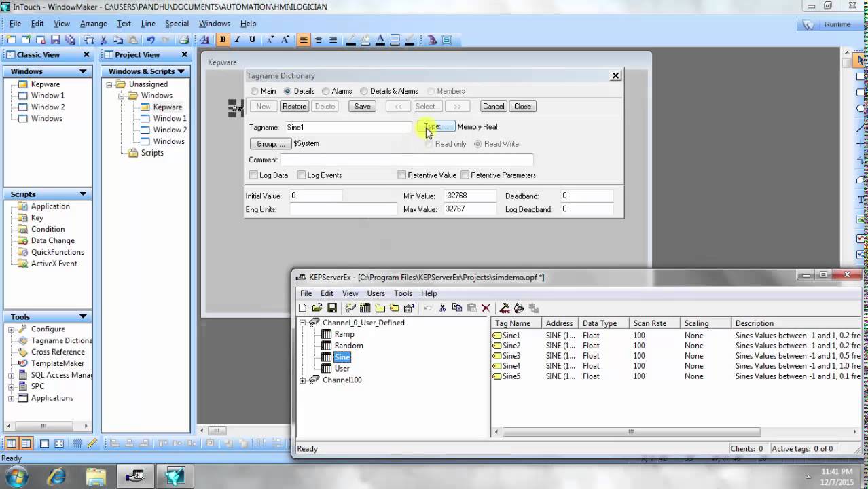
Task: Click the Close button in Tagname Dictionary
Action: pyautogui.click(x=522, y=106)
